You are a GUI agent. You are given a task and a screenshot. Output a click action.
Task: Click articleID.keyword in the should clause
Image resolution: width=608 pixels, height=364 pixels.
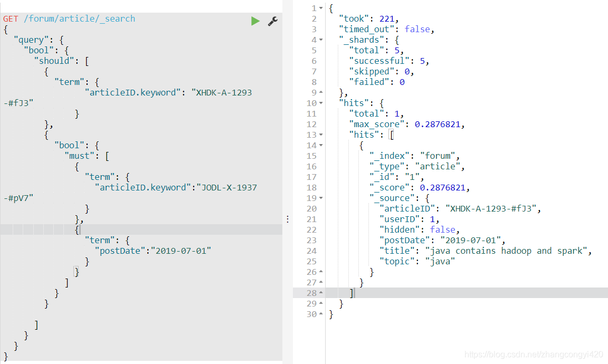click(x=133, y=92)
